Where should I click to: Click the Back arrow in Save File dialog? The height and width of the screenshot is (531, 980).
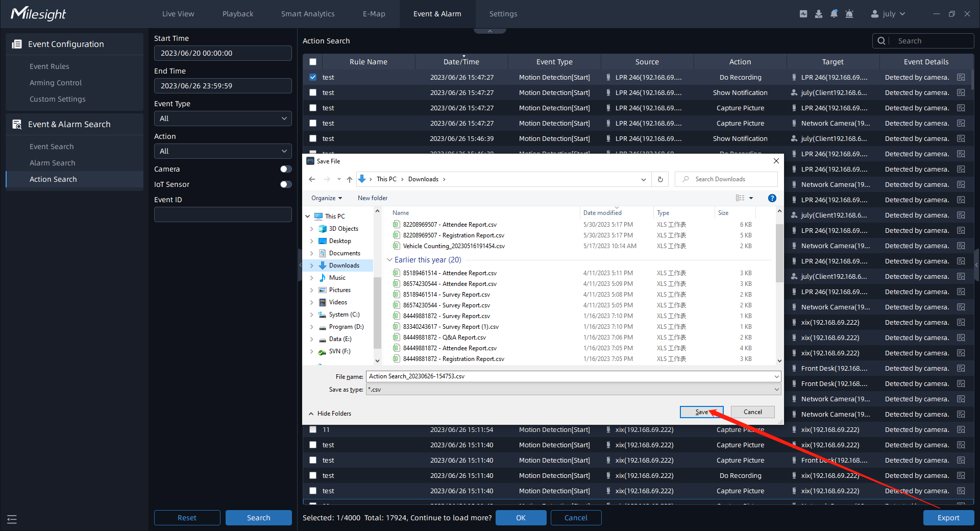312,179
